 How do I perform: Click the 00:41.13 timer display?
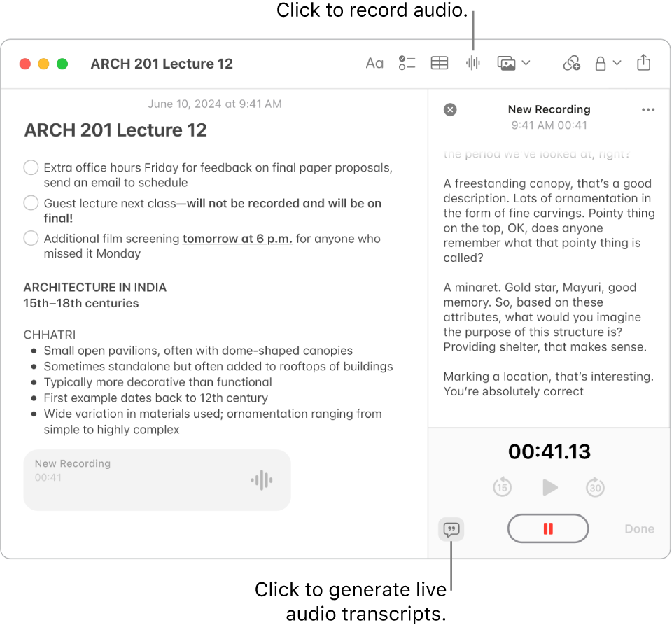[549, 451]
